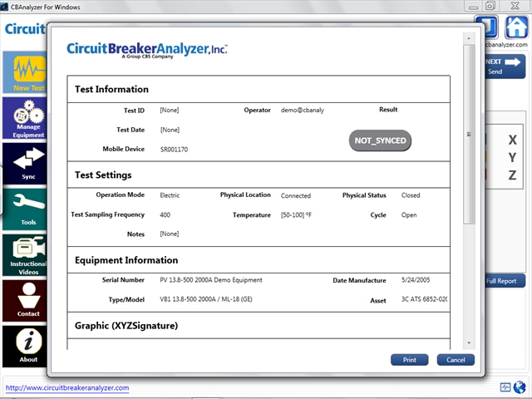Start a New Test from the sidebar
The height and width of the screenshot is (399, 532).
tap(25, 72)
